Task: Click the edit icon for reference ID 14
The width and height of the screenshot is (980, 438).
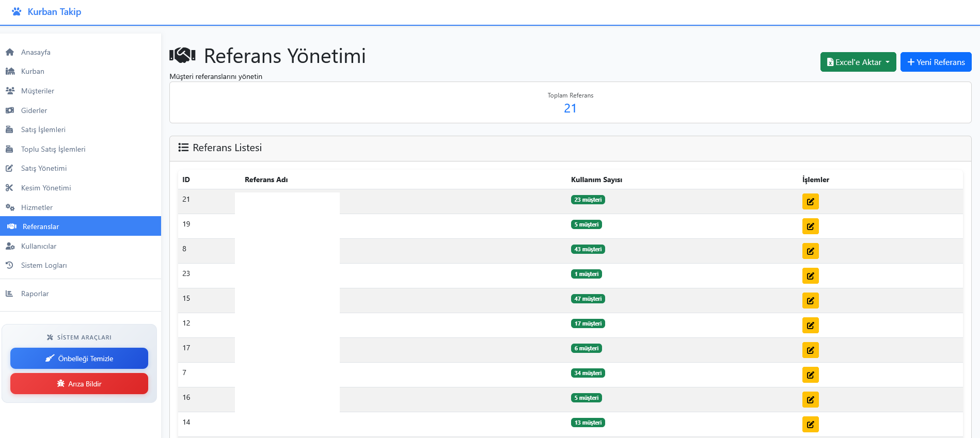Action: pyautogui.click(x=810, y=425)
